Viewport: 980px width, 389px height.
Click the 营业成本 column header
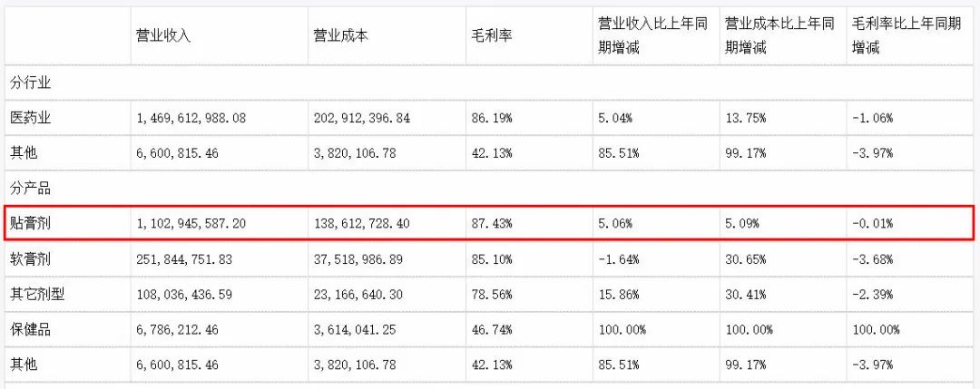pyautogui.click(x=340, y=36)
